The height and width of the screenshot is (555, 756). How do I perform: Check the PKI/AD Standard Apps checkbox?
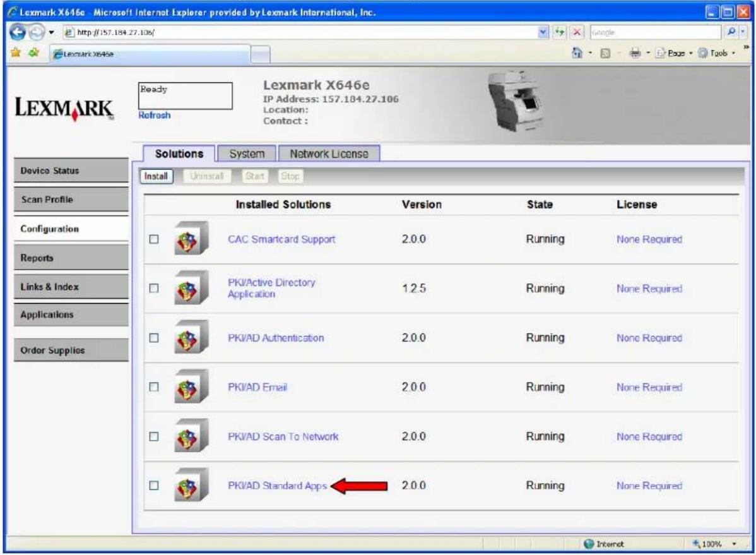click(x=154, y=486)
